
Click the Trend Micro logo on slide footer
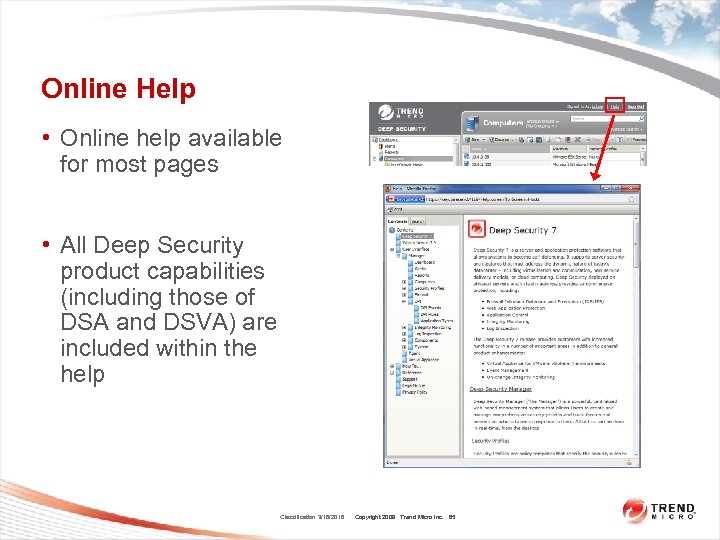(658, 510)
